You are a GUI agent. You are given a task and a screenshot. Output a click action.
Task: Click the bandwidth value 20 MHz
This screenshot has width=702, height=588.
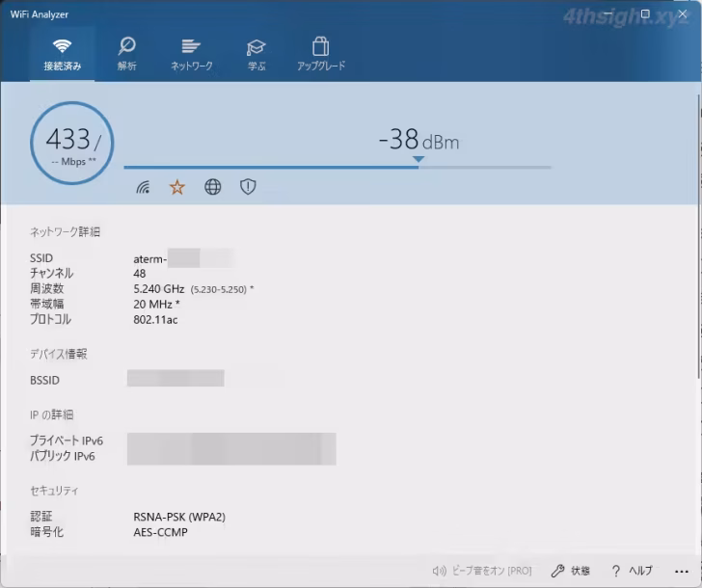[x=153, y=305]
